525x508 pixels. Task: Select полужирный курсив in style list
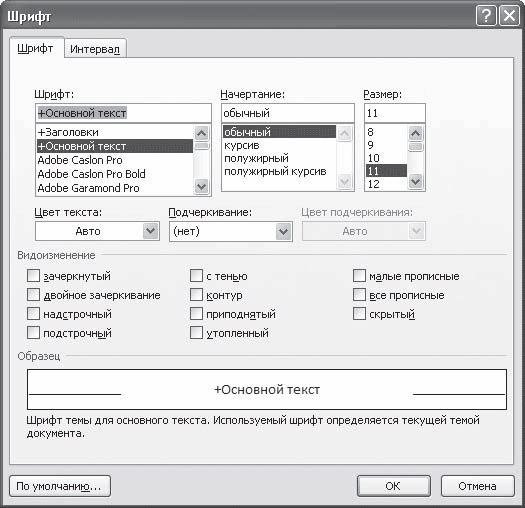(x=275, y=171)
